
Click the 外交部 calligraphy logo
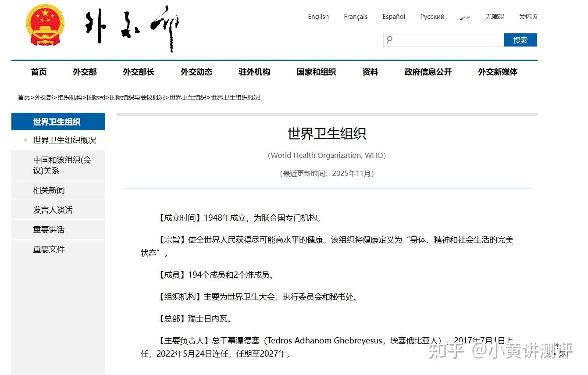point(132,28)
